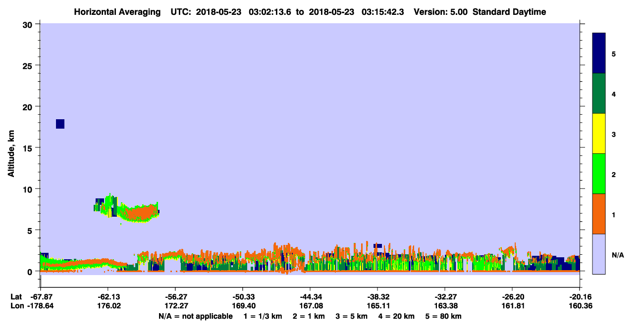
Task: Click the end time '03:15:42.3' in the title
Action: (x=382, y=12)
